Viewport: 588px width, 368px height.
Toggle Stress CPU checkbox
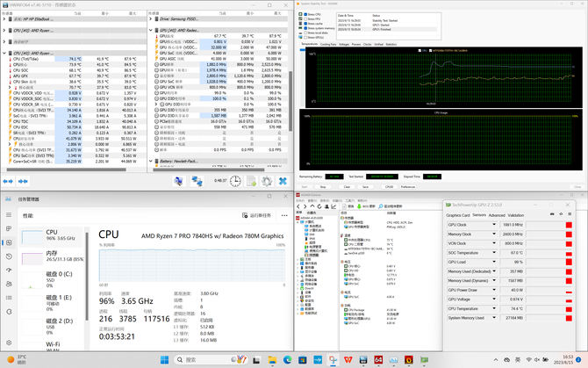(305, 14)
